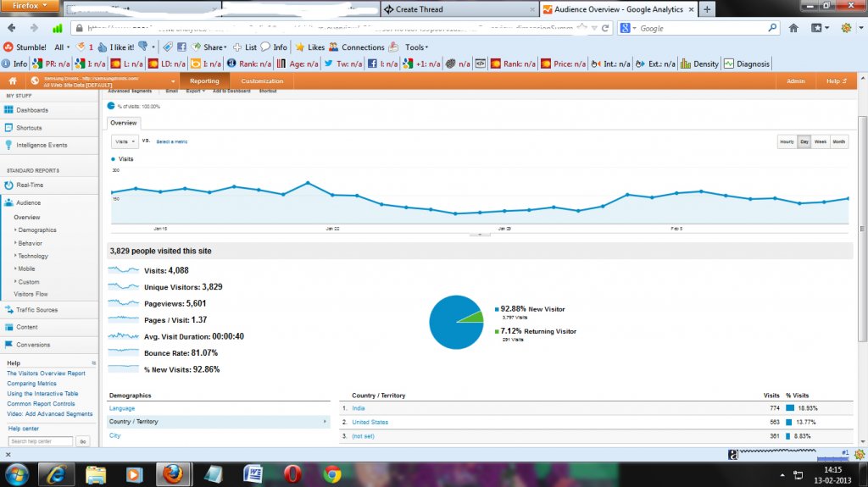Viewport: 868px width, 487px height.
Task: Click the Google search box
Action: pyautogui.click(x=702, y=28)
